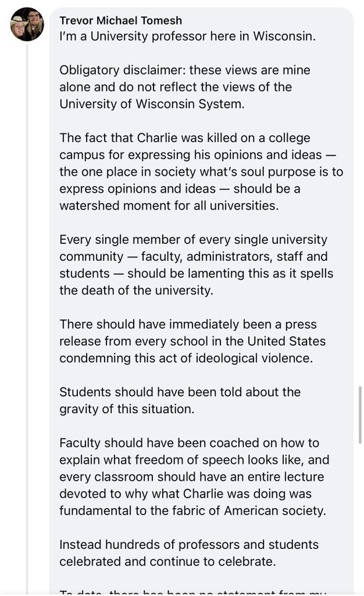
Task: Click the paragraph starting 'Instead hundreds of professors'
Action: [x=189, y=553]
